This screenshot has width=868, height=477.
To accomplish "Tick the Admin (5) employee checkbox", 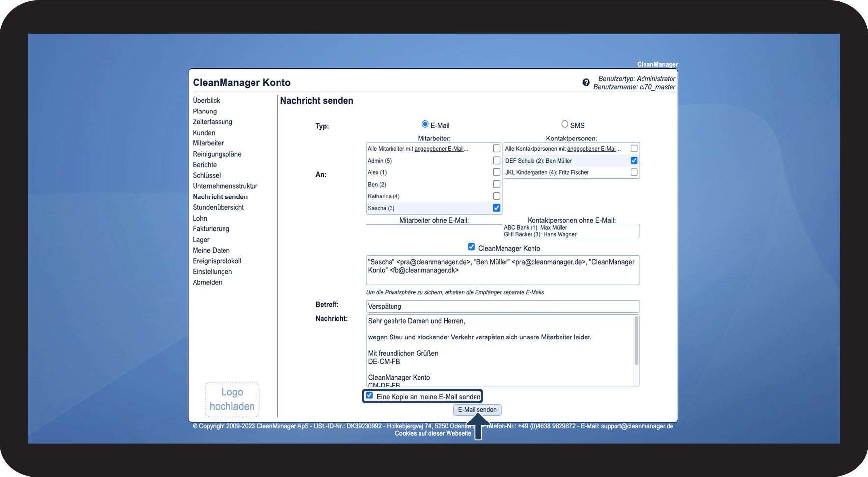I will pos(496,160).
